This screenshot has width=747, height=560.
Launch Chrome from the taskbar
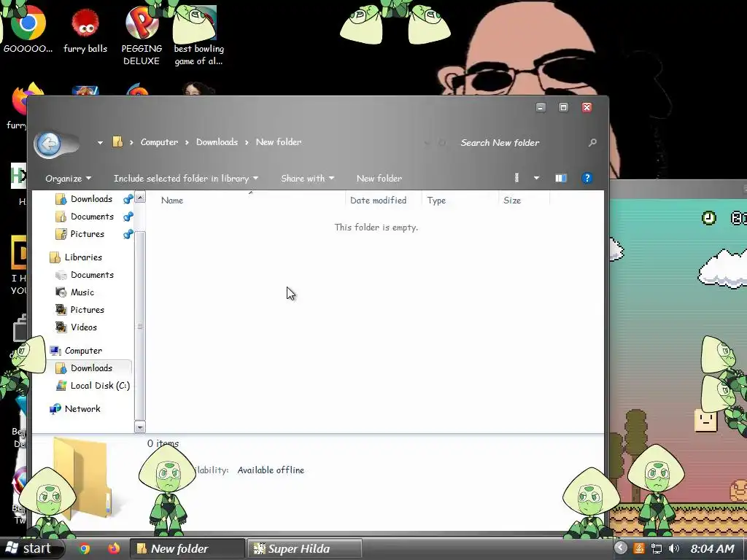click(85, 548)
